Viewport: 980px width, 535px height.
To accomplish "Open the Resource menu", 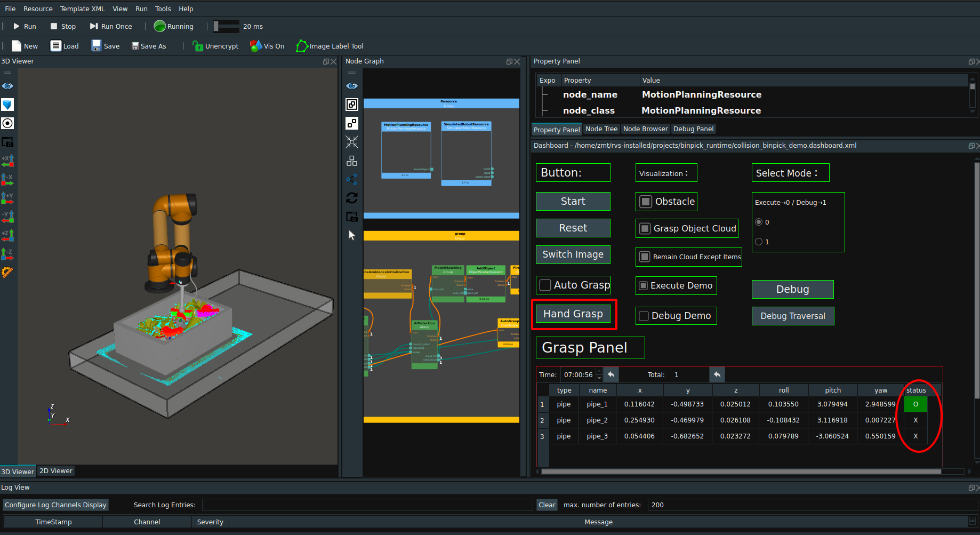I will point(38,9).
